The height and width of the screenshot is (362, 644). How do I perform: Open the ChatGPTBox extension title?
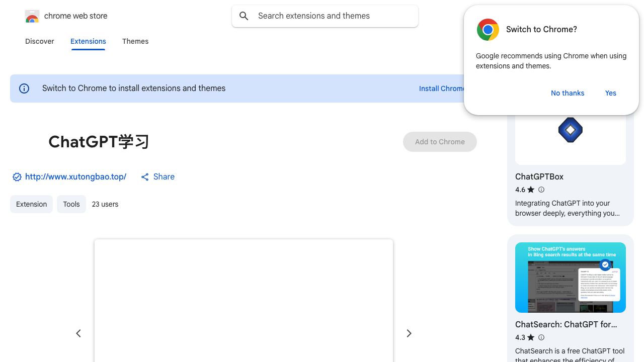point(539,176)
